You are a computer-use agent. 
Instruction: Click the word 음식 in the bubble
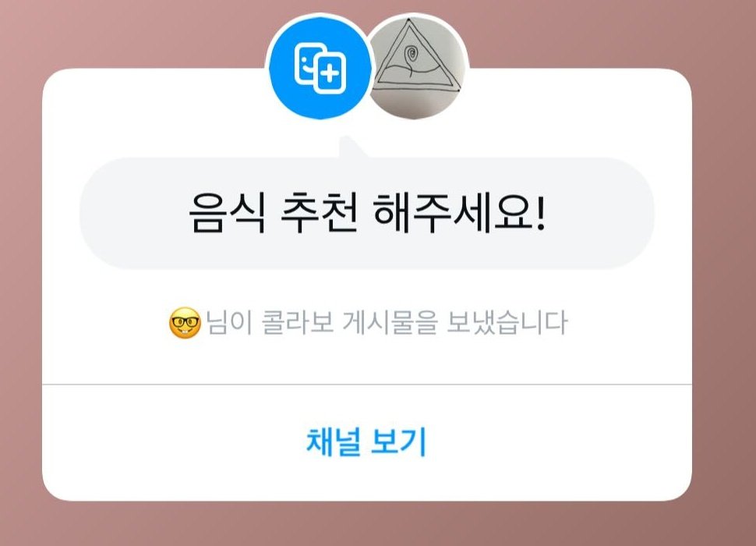227,213
